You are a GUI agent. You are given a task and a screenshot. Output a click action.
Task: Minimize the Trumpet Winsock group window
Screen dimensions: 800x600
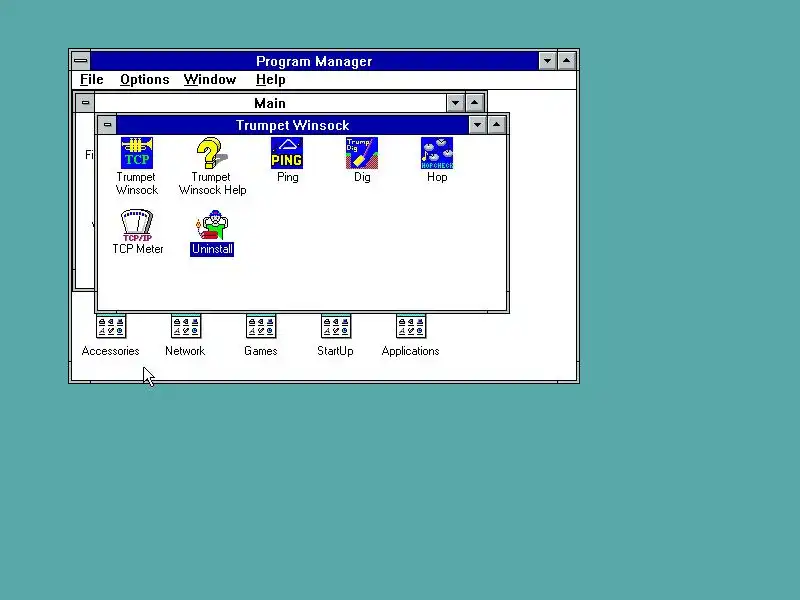(x=477, y=124)
